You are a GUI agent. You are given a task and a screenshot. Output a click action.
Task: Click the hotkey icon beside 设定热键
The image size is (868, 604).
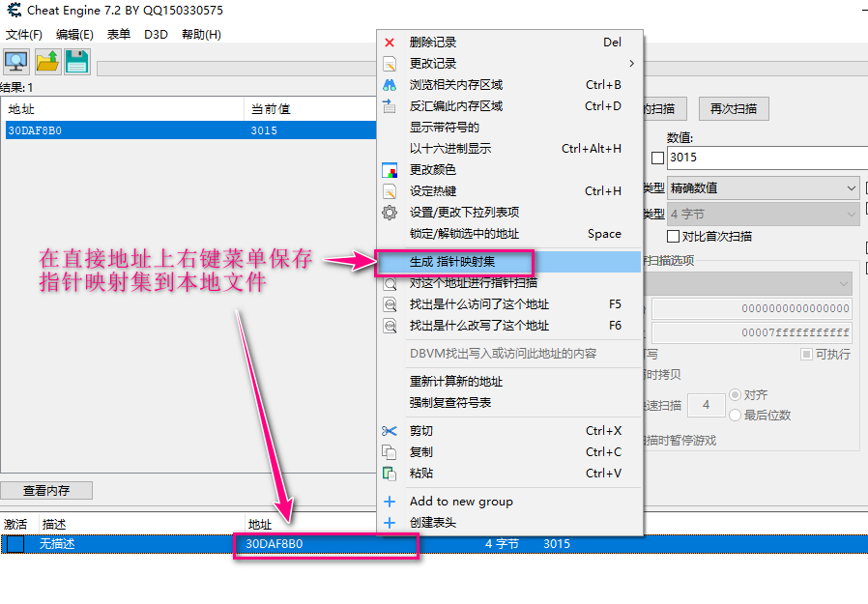point(390,191)
